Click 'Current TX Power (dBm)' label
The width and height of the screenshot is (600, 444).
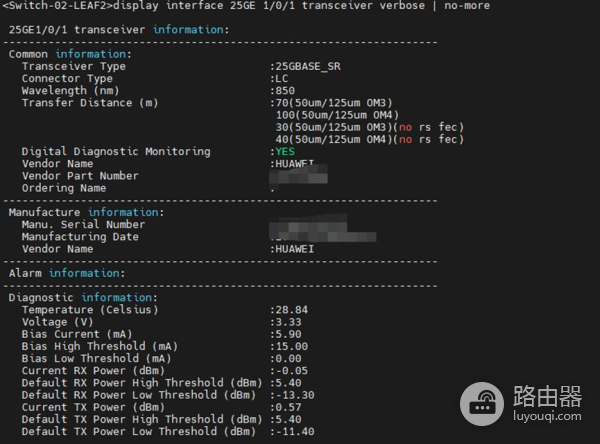[93, 407]
